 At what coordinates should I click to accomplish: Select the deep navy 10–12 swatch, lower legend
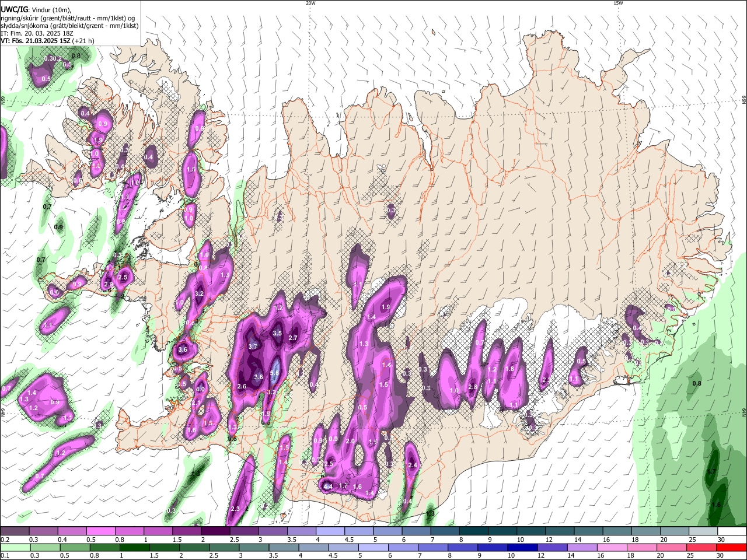click(523, 547)
